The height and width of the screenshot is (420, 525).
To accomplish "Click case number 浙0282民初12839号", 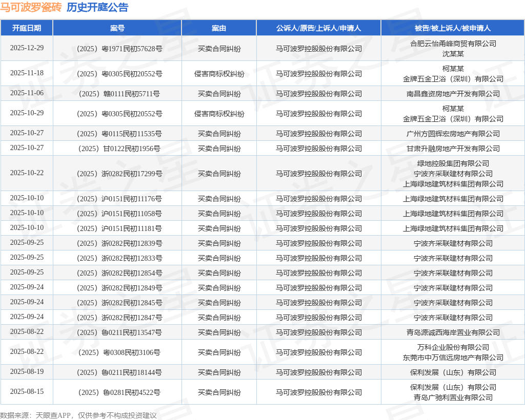I will coord(132,243).
